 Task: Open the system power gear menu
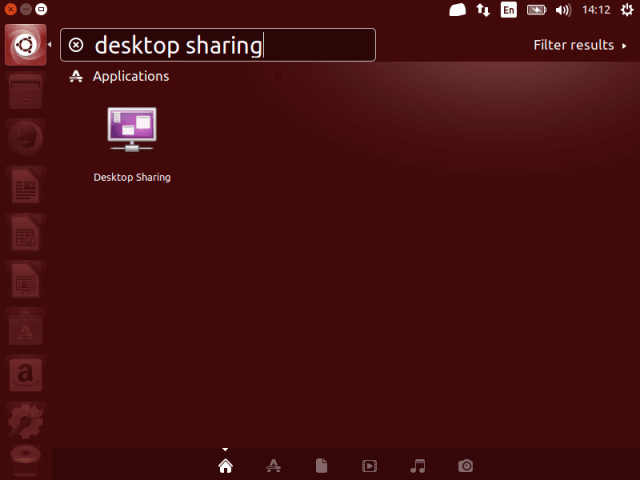pyautogui.click(x=625, y=10)
